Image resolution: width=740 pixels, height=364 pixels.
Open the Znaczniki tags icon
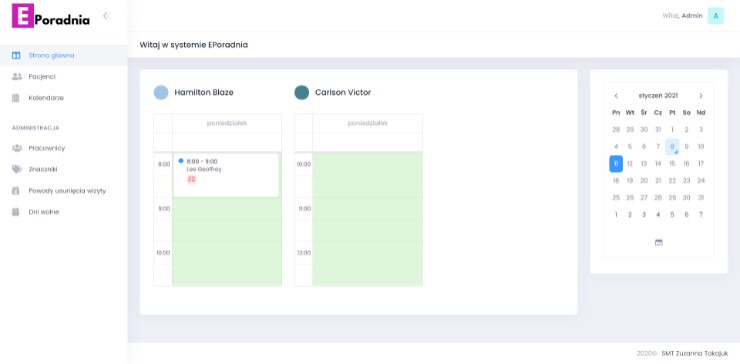point(17,169)
